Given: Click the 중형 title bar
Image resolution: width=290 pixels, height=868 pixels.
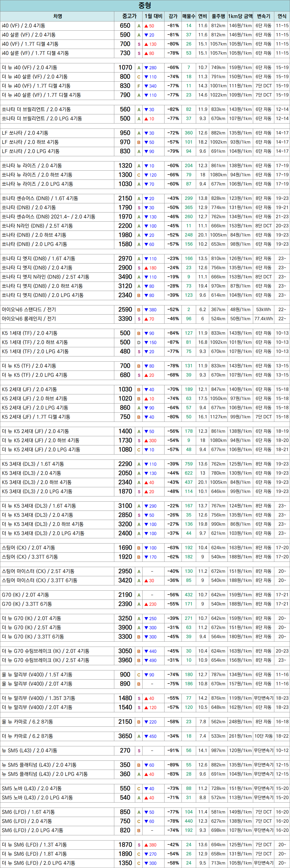Looking at the screenshot, I should pyautogui.click(x=145, y=5).
